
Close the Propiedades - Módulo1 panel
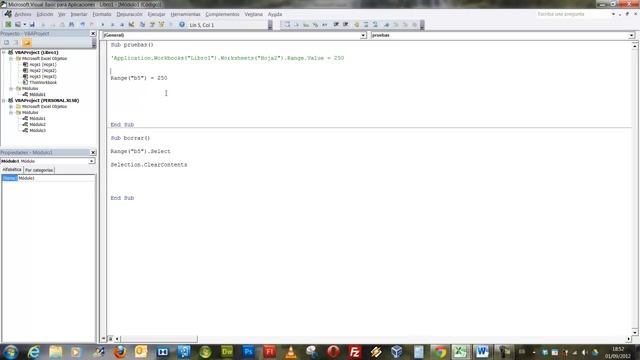pyautogui.click(x=93, y=152)
